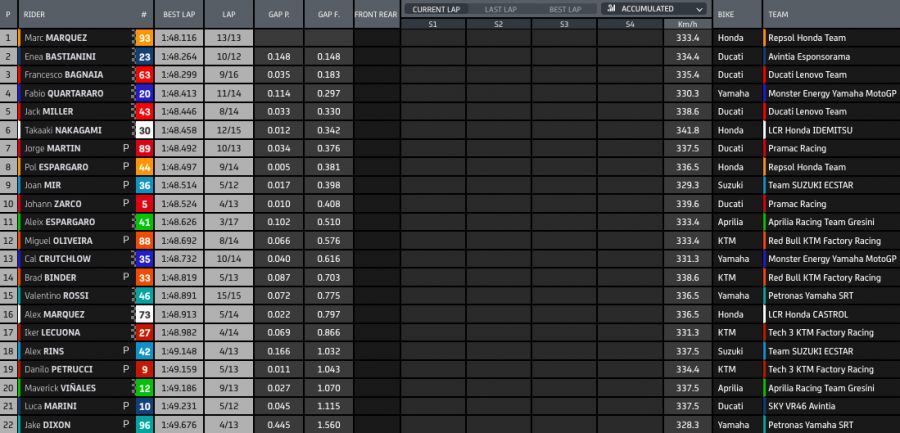Switch to the Last Lap tab

(x=500, y=9)
